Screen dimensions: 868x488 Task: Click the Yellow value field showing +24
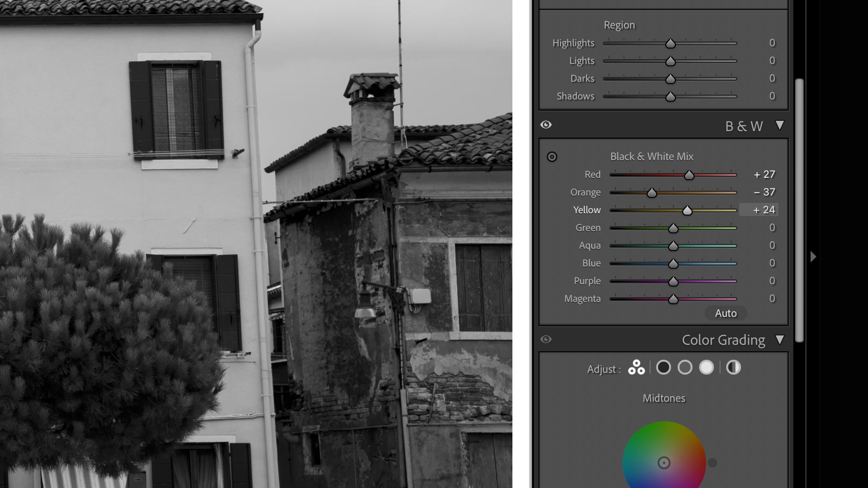pyautogui.click(x=759, y=210)
